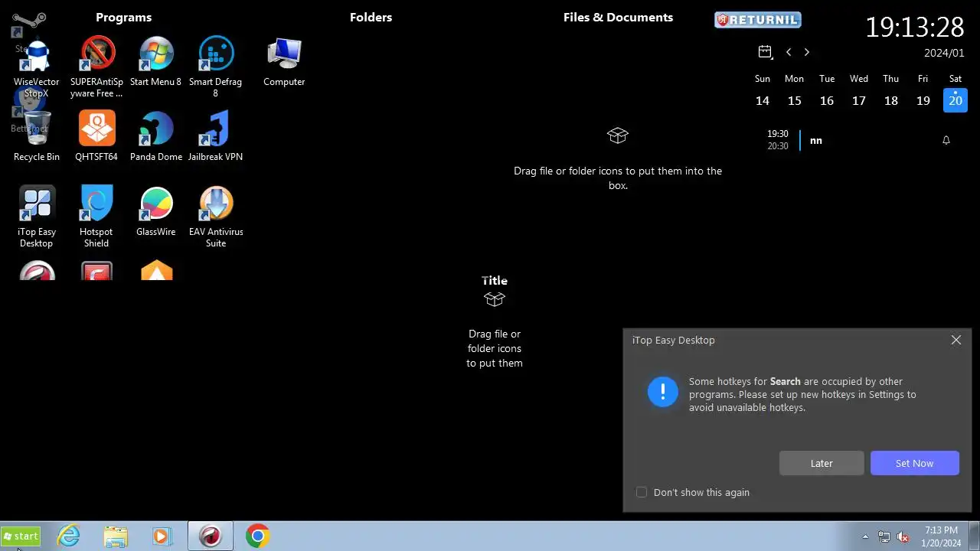Show hidden system tray icons
Screen dimensions: 980x551
pos(865,537)
